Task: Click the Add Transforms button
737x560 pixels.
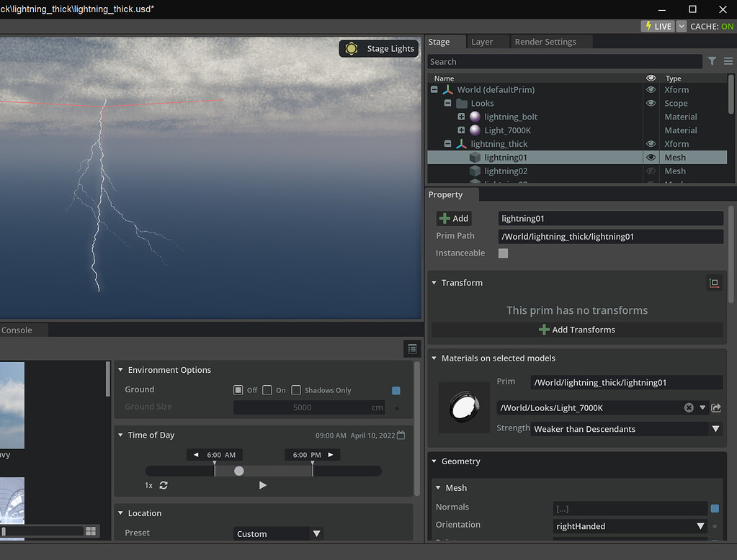Action: 576,330
